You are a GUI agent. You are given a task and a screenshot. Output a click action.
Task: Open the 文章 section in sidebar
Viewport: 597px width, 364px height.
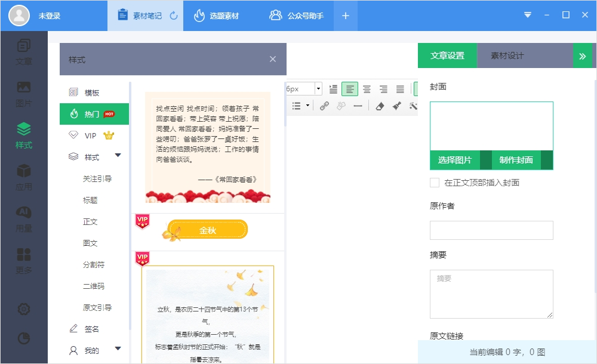click(24, 52)
